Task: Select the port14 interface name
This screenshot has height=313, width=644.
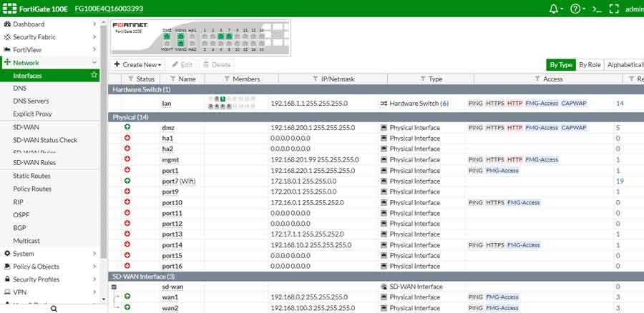Action: click(x=172, y=245)
